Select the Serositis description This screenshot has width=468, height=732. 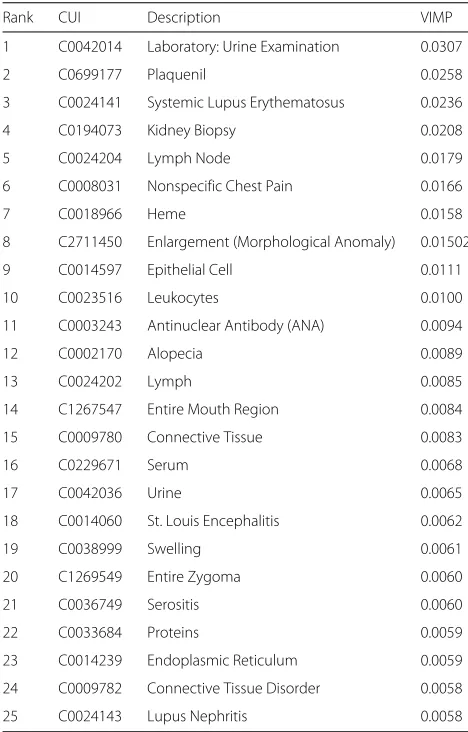tap(173, 605)
